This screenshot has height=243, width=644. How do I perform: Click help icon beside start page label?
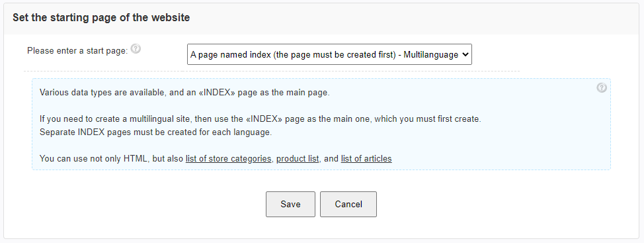(x=136, y=50)
